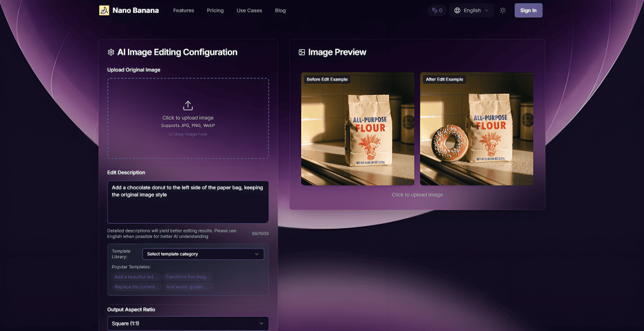Click the Before Edit Example thumbnail
Screen dimensions: 644x331
(x=357, y=129)
